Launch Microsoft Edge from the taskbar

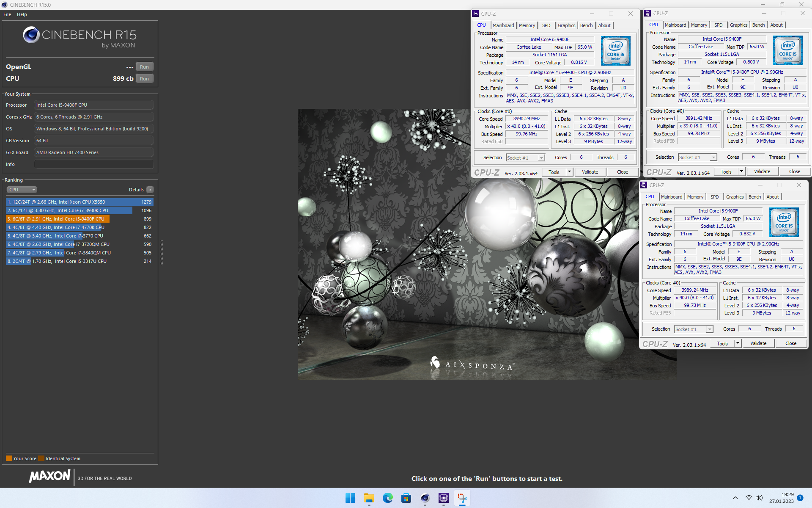388,498
